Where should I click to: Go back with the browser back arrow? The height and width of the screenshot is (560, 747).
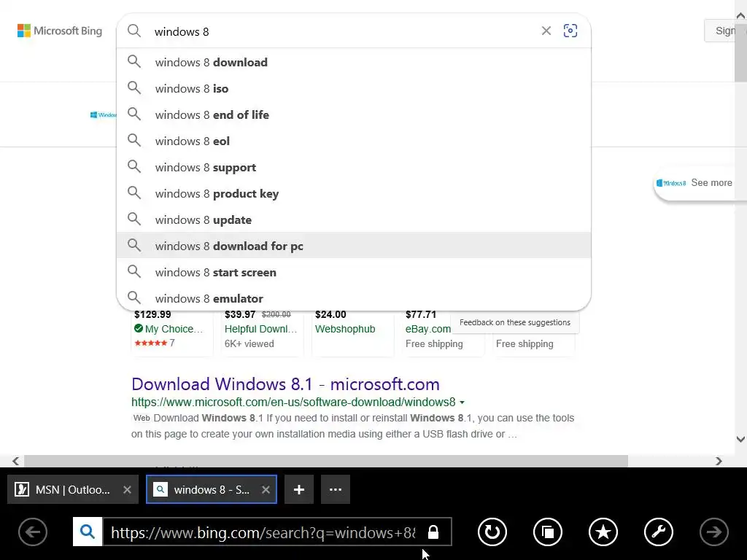coord(33,532)
